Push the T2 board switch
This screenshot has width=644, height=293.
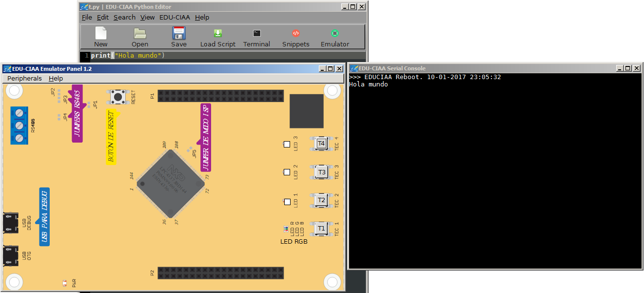click(321, 200)
